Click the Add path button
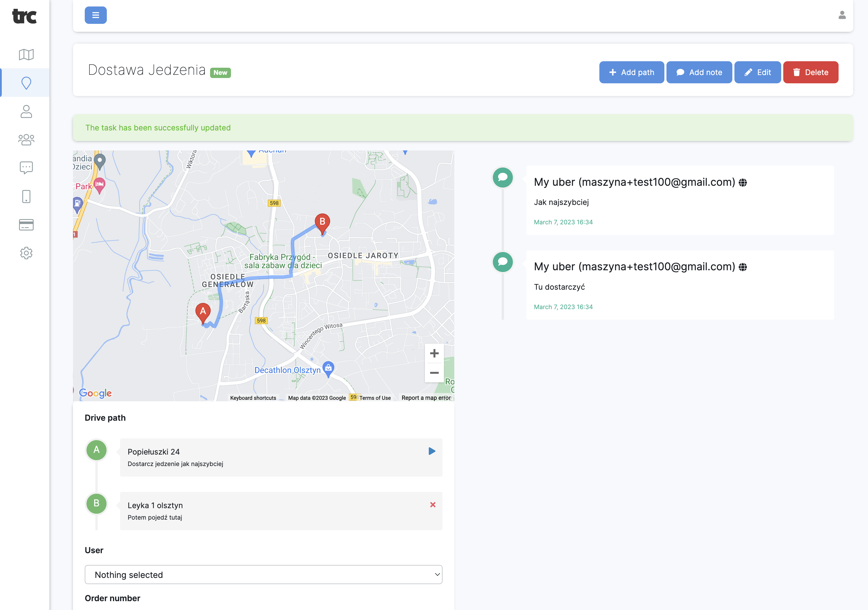 point(631,72)
